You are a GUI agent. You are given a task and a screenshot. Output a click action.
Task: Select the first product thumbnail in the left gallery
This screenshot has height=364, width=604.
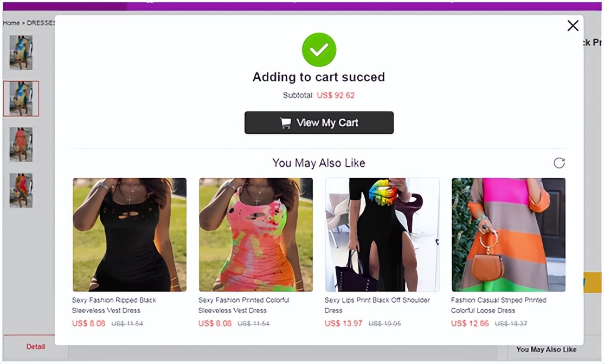coord(21,53)
